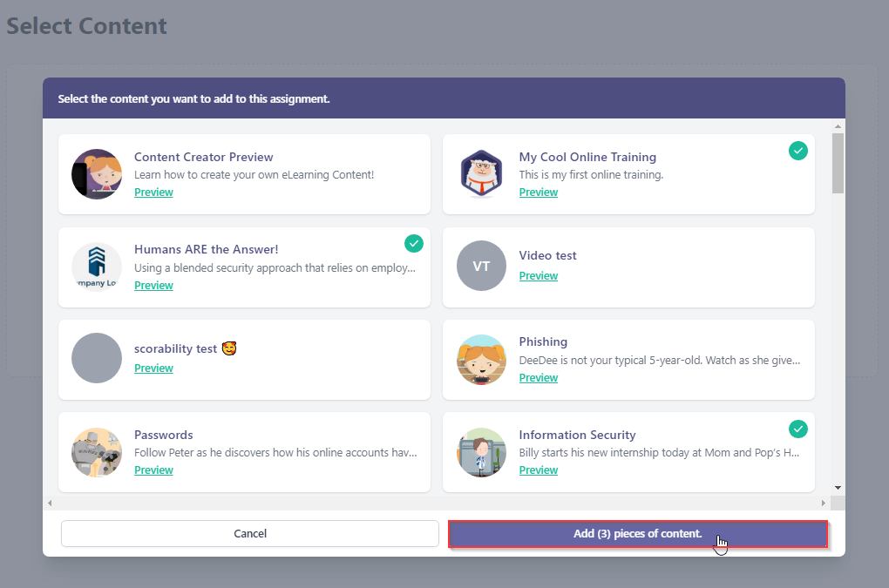Viewport: 889px width, 588px height.
Task: Click the Content Creator Preview avatar icon
Action: pos(96,174)
